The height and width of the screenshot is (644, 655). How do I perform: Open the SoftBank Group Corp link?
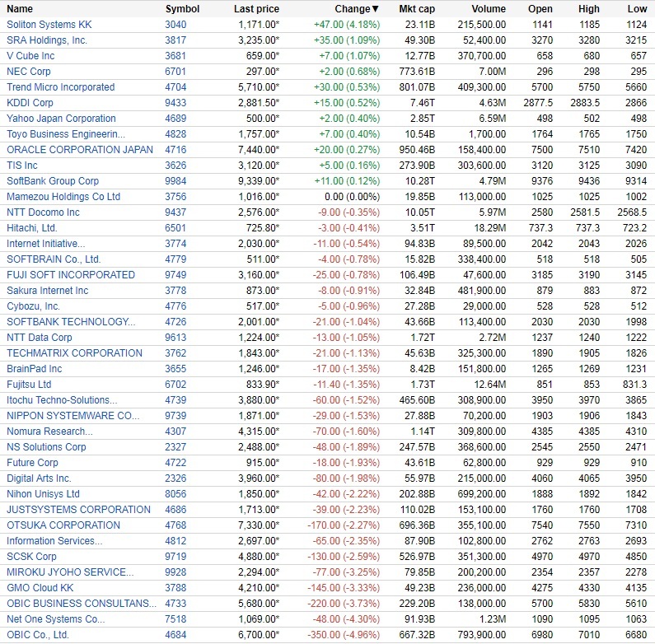(53, 181)
